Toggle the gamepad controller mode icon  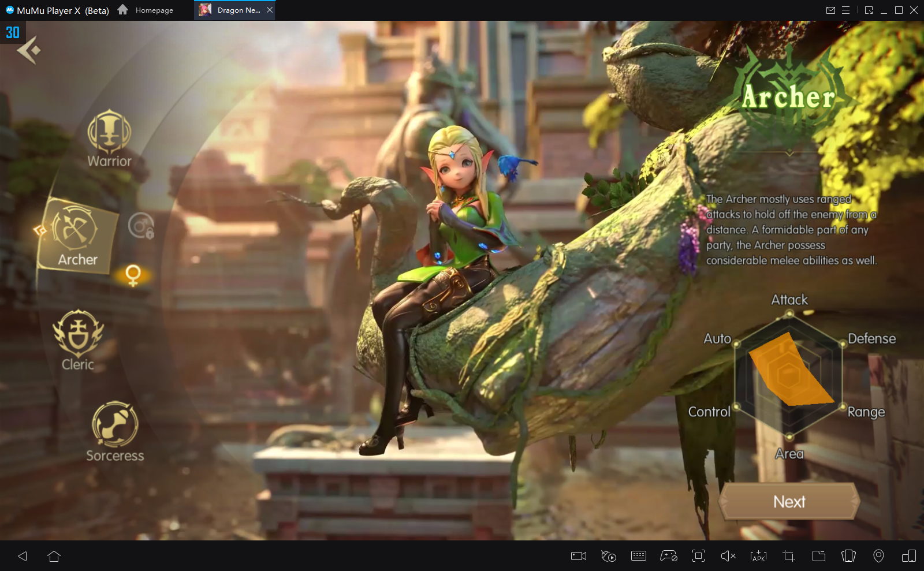pos(668,556)
